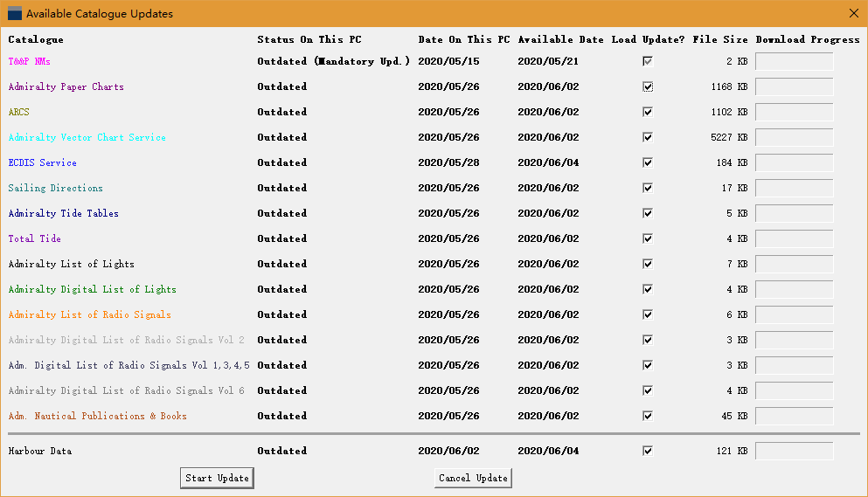Select the Total Tide catalogue label

click(34, 238)
